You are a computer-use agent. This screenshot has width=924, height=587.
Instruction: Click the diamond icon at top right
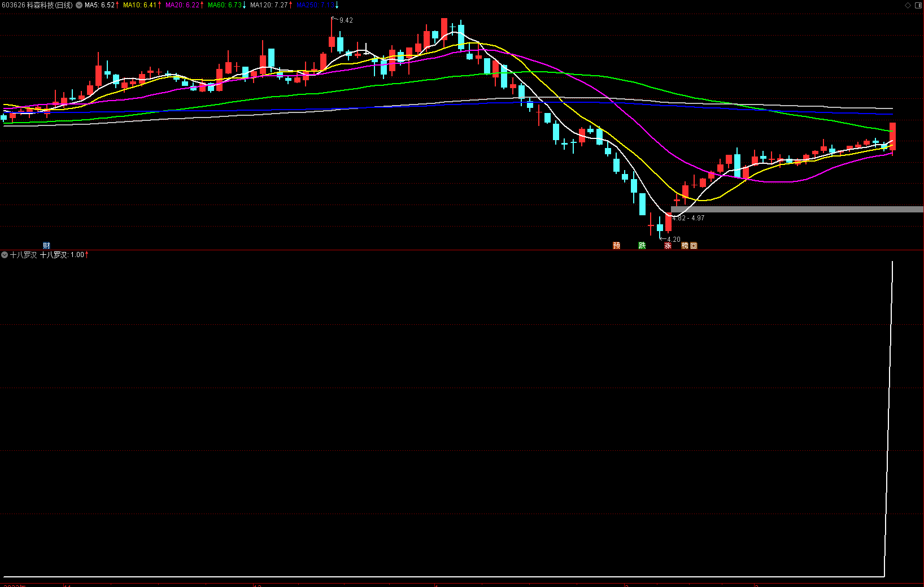908,5
